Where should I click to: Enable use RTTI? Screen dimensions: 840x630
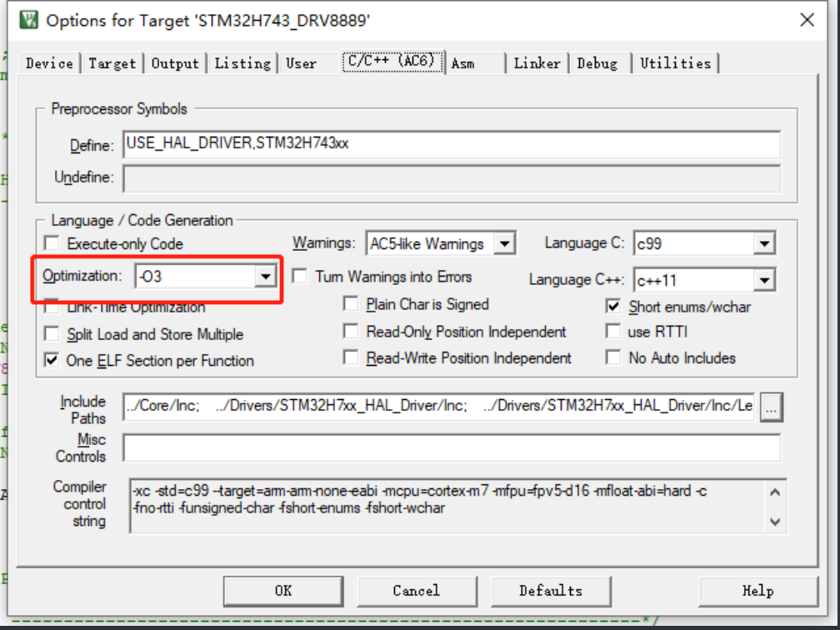click(614, 331)
